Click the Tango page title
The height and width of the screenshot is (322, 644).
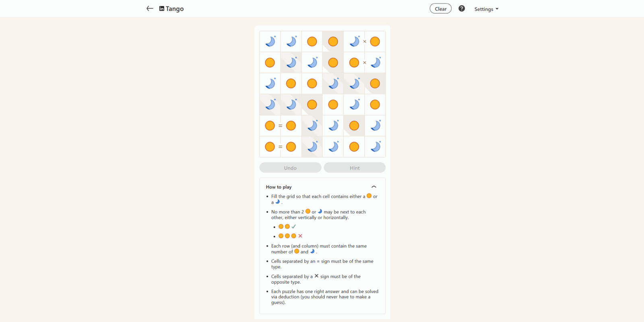click(x=175, y=8)
